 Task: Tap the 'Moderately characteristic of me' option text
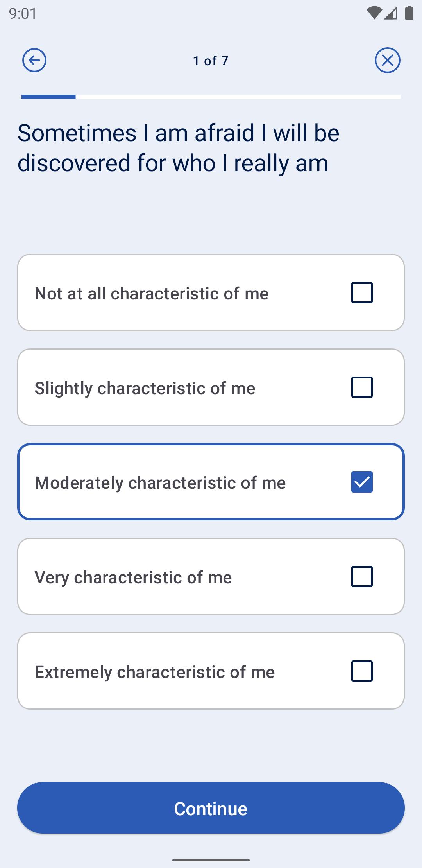click(x=160, y=483)
